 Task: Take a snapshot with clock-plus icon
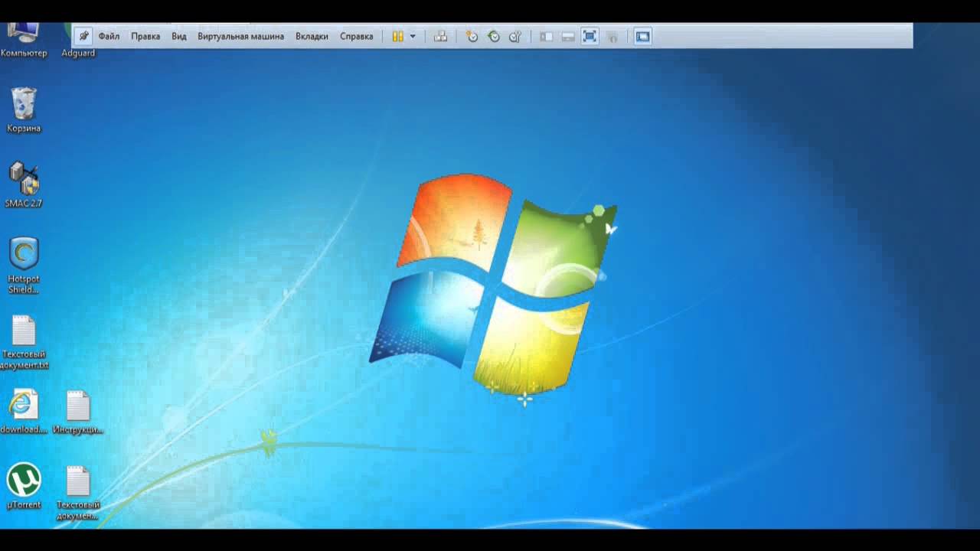[472, 36]
